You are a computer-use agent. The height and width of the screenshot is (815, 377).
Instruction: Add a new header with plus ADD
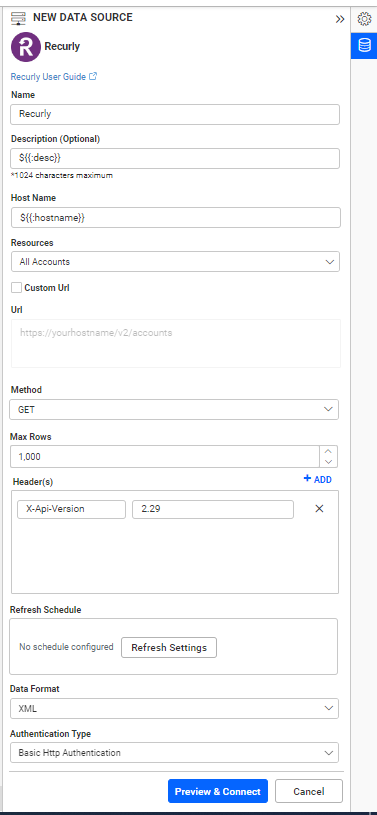(x=318, y=479)
